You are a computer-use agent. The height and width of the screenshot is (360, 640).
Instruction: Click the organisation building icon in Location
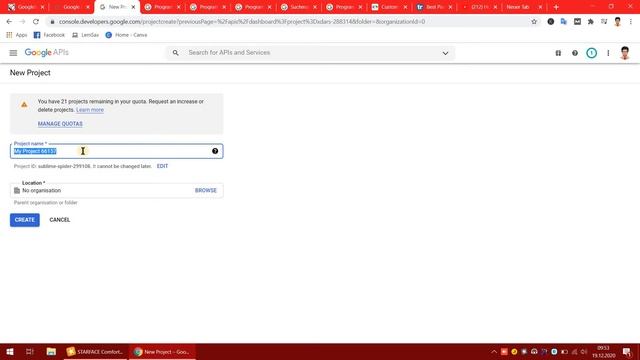tap(17, 191)
